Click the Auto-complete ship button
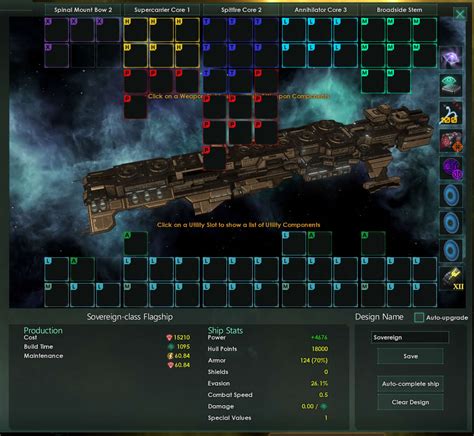Viewport: 474px width, 436px height. coord(410,384)
